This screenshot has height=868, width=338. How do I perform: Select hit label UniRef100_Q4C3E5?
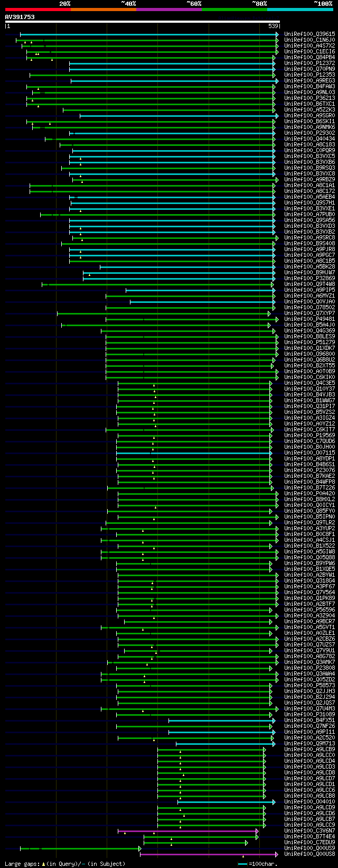309,383
